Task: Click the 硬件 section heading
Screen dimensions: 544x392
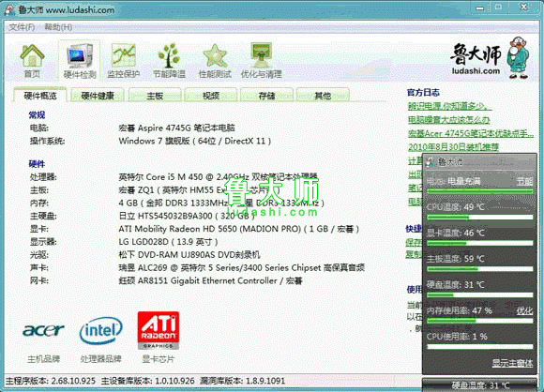Action: tap(37, 164)
